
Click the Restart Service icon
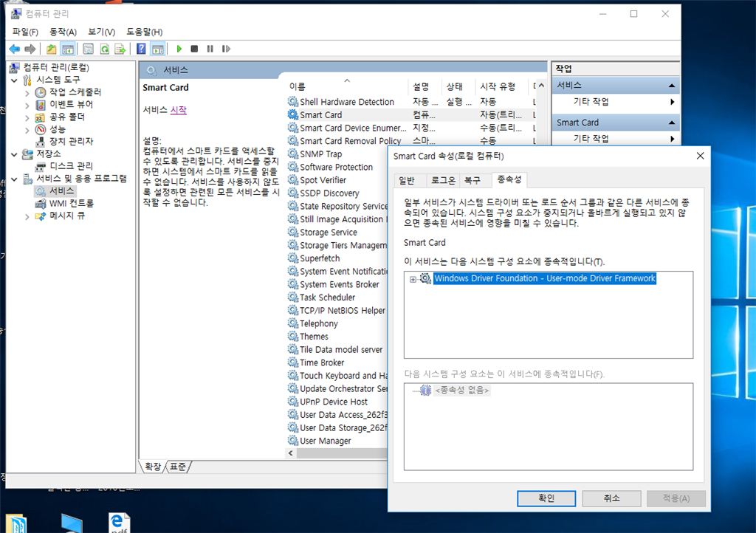pos(226,49)
